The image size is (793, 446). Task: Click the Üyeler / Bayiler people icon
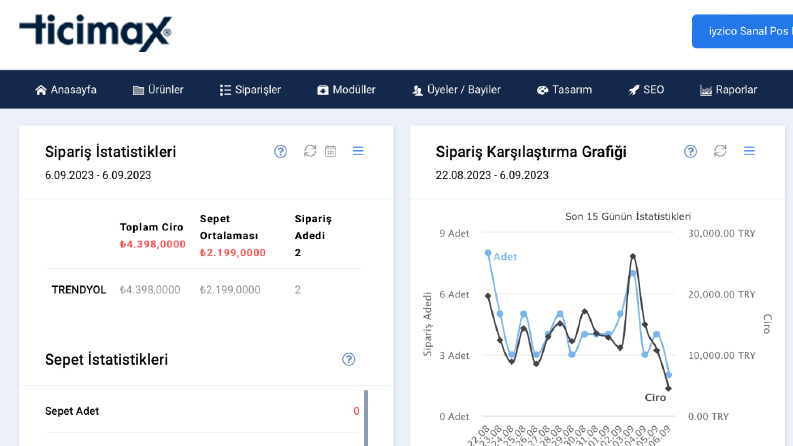(417, 90)
